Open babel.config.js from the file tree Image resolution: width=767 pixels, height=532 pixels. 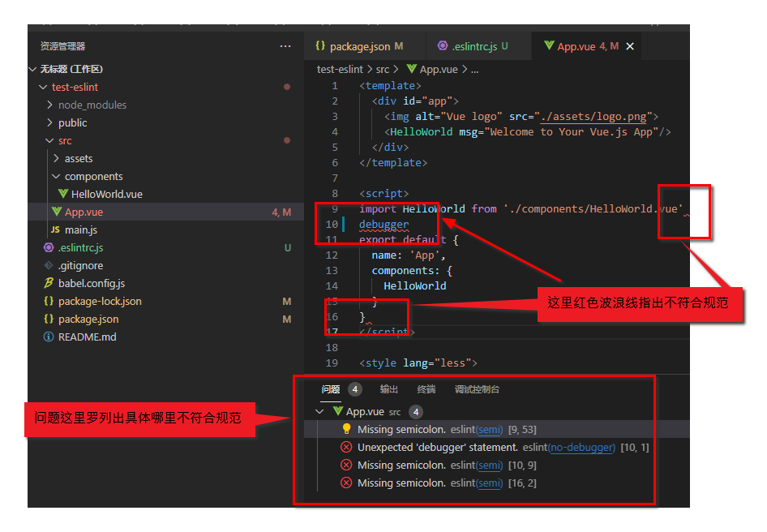click(x=92, y=283)
